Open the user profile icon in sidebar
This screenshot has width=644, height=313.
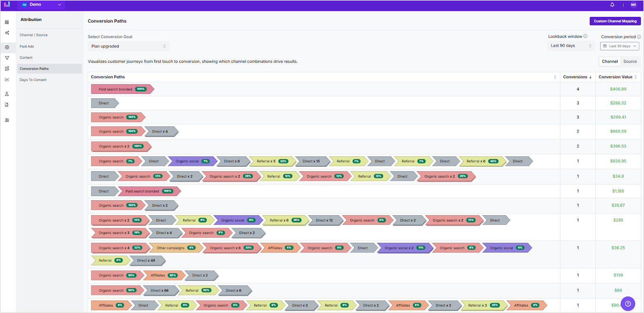click(7, 94)
